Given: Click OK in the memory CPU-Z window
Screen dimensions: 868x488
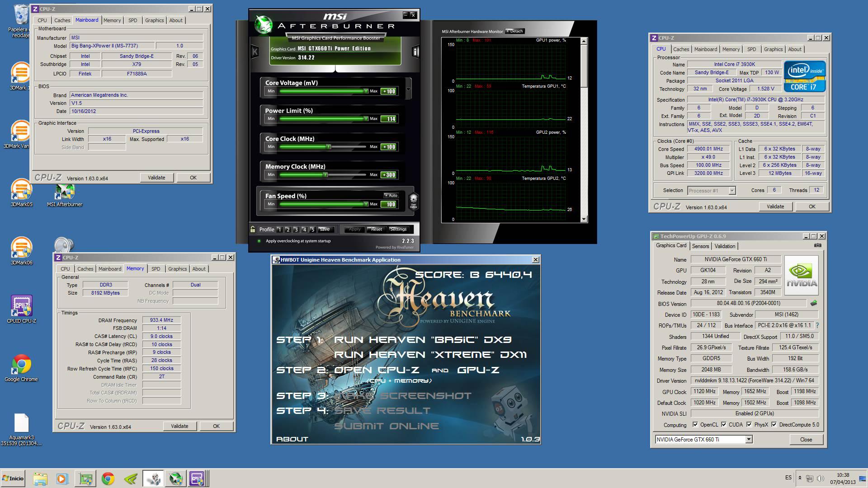Looking at the screenshot, I should pyautogui.click(x=216, y=426).
